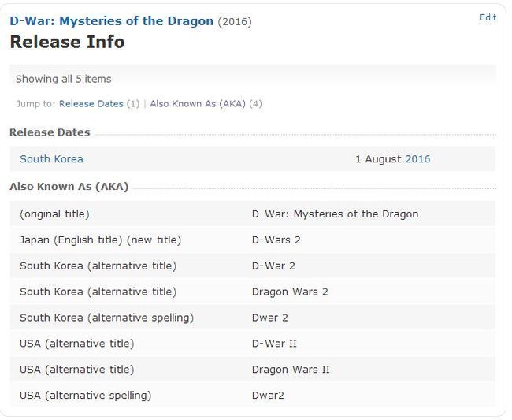The width and height of the screenshot is (512, 420).
Task: Click "USA (alternative spelling)" row label
Action: [x=85, y=396]
